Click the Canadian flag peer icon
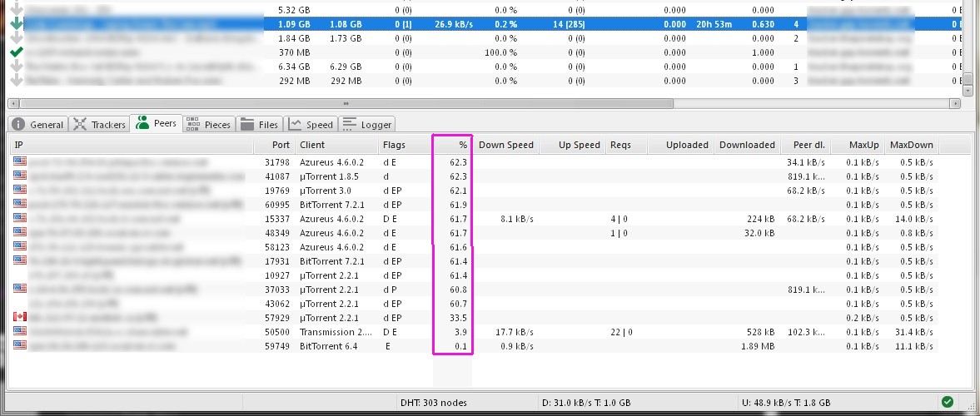 coord(20,317)
